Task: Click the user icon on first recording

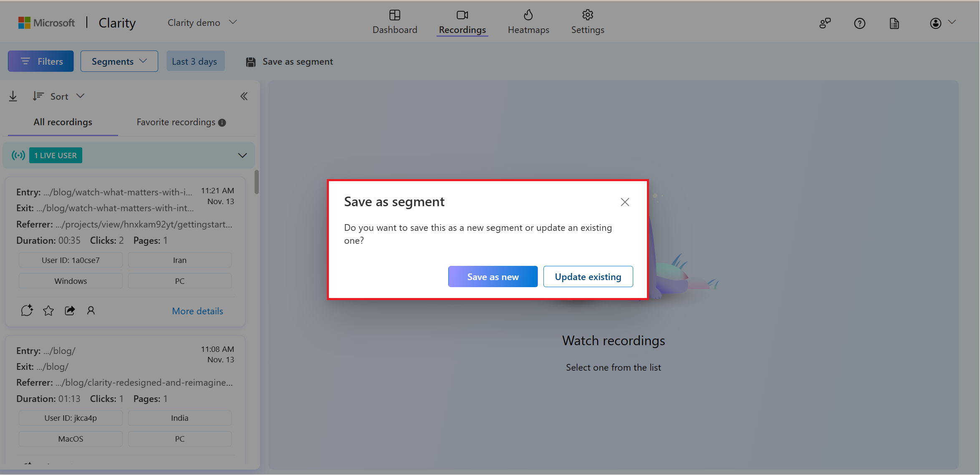Action: [x=91, y=311]
